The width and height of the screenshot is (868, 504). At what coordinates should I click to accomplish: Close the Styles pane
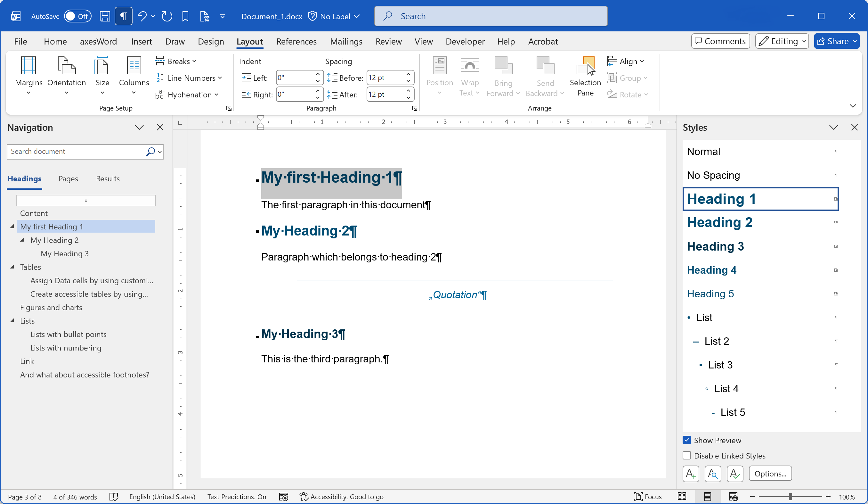tap(855, 128)
